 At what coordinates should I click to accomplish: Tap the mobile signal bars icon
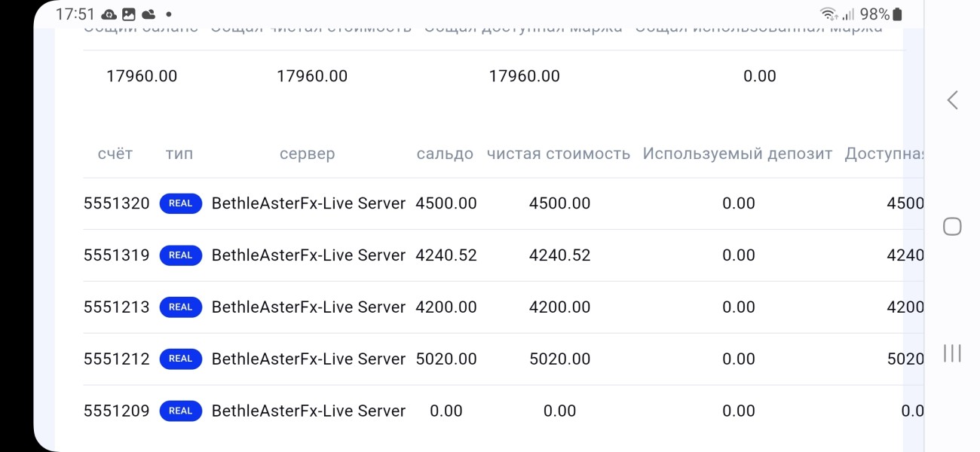(848, 14)
